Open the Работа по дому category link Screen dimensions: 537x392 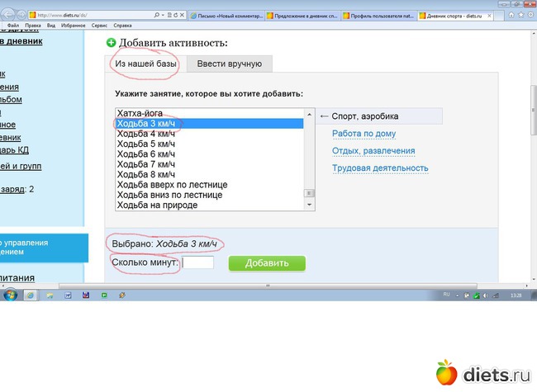click(x=364, y=134)
